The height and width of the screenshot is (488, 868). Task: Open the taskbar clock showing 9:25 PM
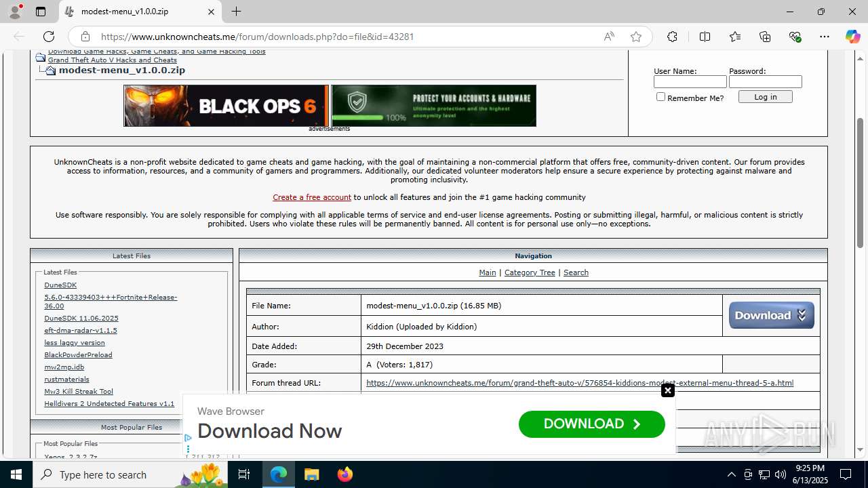tap(810, 474)
